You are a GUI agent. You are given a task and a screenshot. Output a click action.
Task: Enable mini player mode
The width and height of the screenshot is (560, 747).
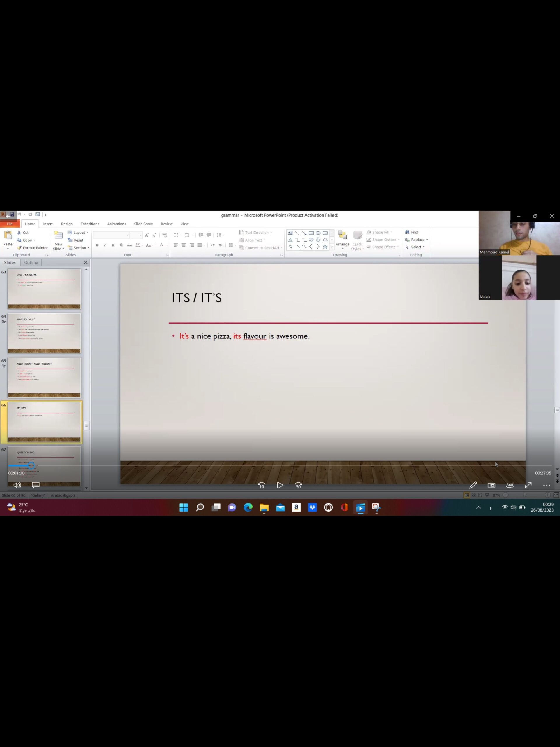[x=491, y=485]
